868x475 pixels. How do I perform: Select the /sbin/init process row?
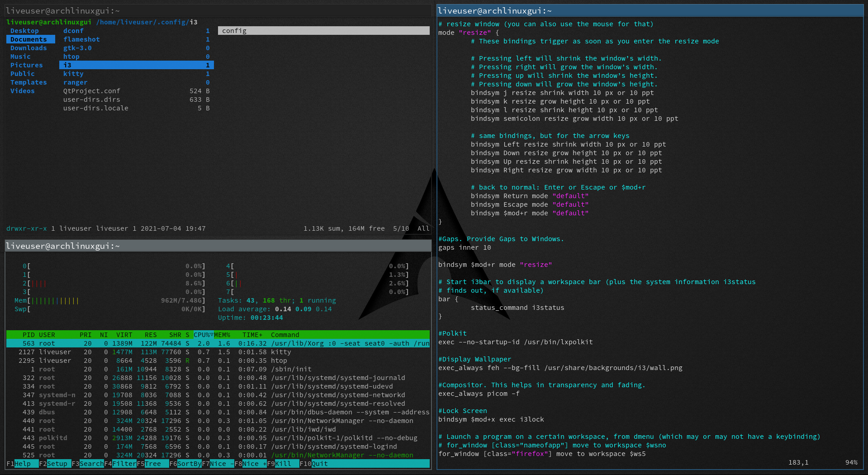[x=218, y=369]
